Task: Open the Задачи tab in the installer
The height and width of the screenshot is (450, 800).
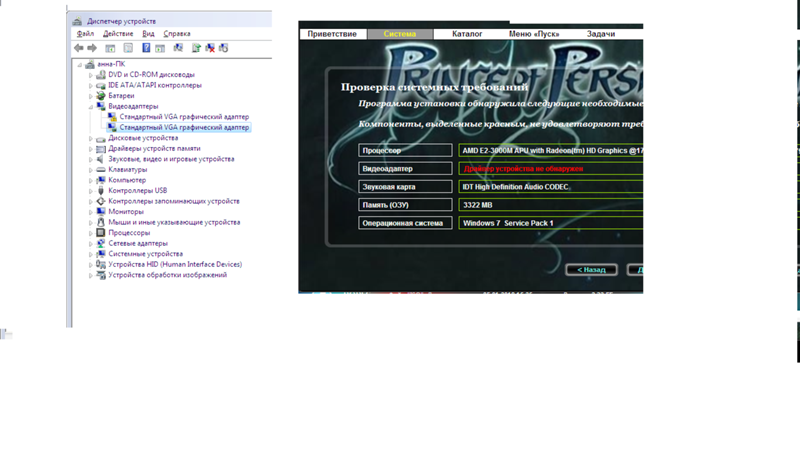Action: tap(601, 34)
